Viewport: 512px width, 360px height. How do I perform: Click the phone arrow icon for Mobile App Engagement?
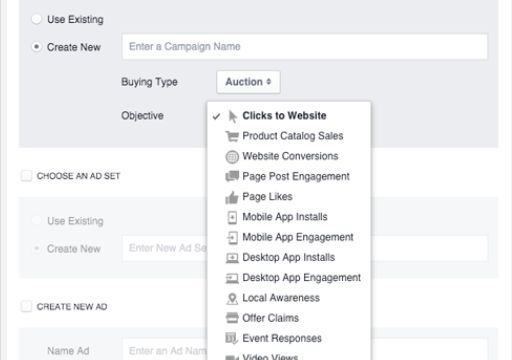coord(232,238)
